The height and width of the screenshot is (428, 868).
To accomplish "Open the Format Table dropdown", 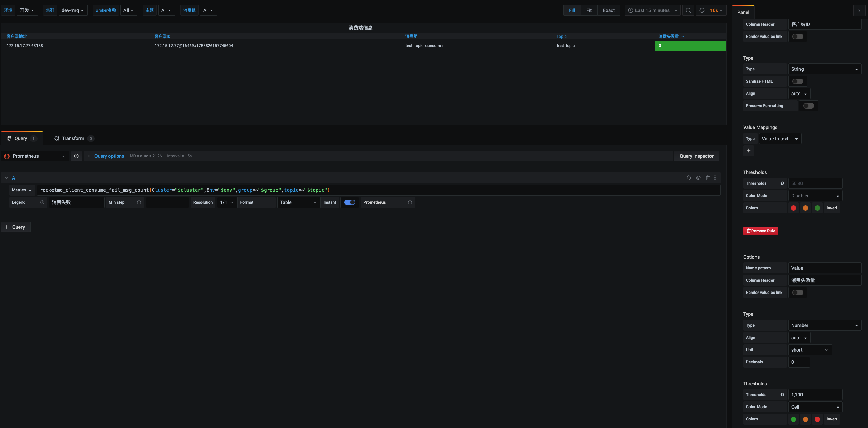I will [298, 202].
